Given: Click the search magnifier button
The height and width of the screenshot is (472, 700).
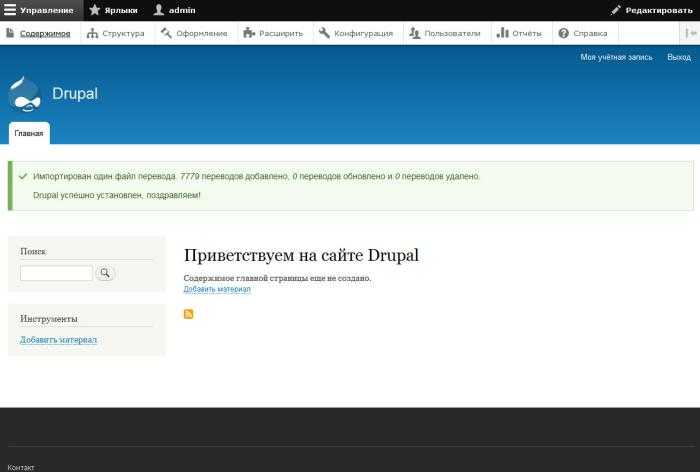Looking at the screenshot, I should (x=105, y=273).
